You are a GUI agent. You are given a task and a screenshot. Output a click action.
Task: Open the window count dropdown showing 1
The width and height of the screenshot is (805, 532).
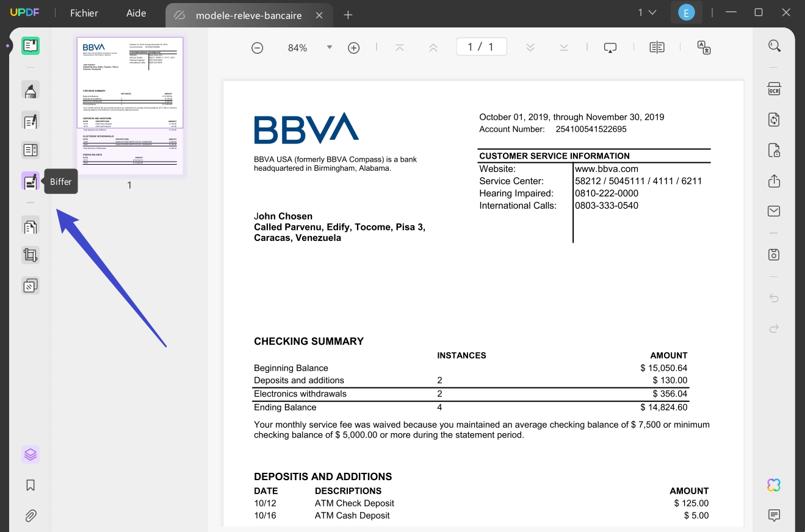(x=647, y=12)
